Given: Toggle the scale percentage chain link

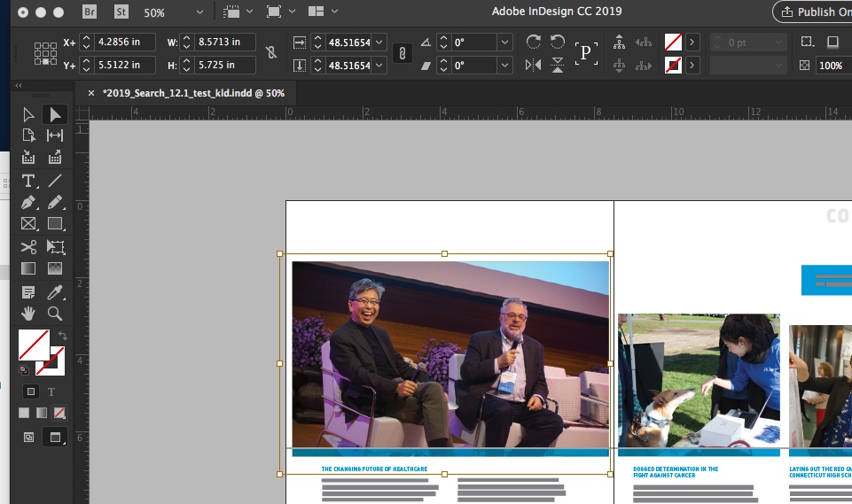Looking at the screenshot, I should [403, 53].
